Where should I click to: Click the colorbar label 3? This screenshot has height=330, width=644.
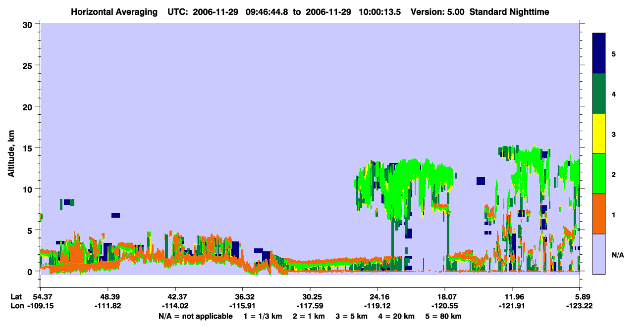614,134
